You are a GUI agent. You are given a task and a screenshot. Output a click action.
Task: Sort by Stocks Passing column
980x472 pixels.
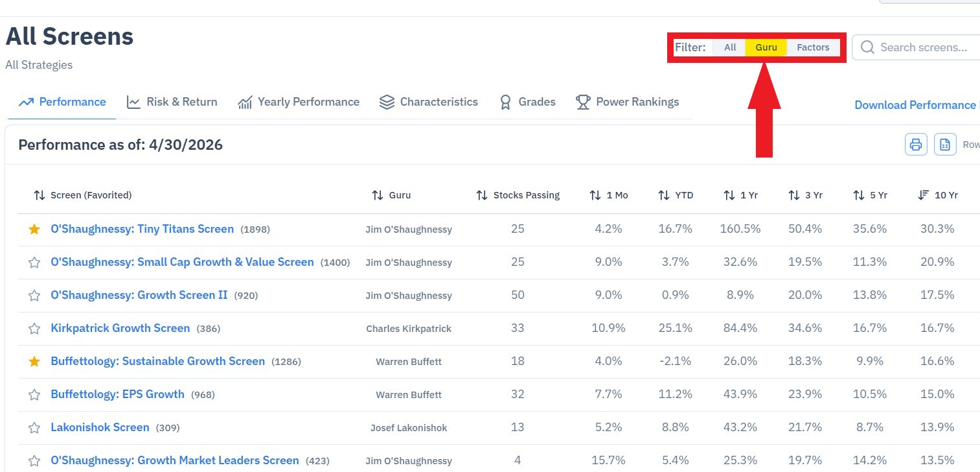point(518,195)
